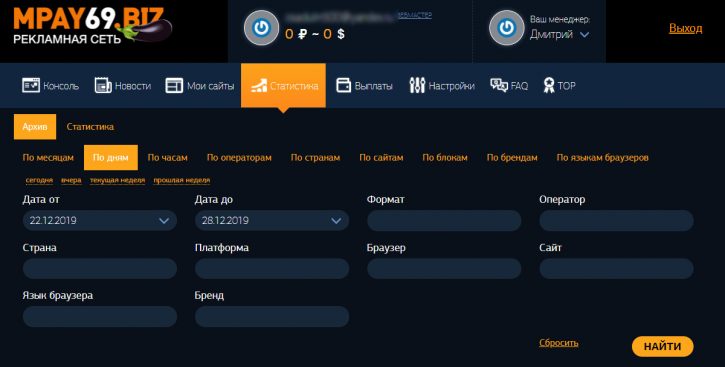Click the manager name Дмитрий
The height and width of the screenshot is (367, 725).
point(551,35)
